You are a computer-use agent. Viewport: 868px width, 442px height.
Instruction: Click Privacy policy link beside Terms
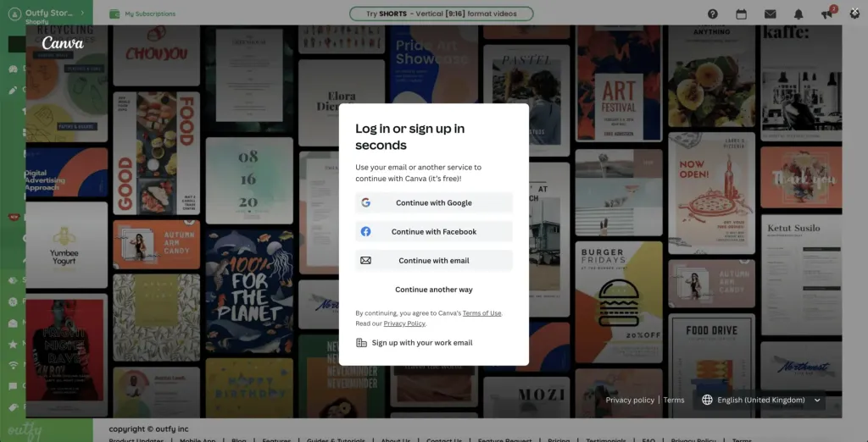coord(630,401)
